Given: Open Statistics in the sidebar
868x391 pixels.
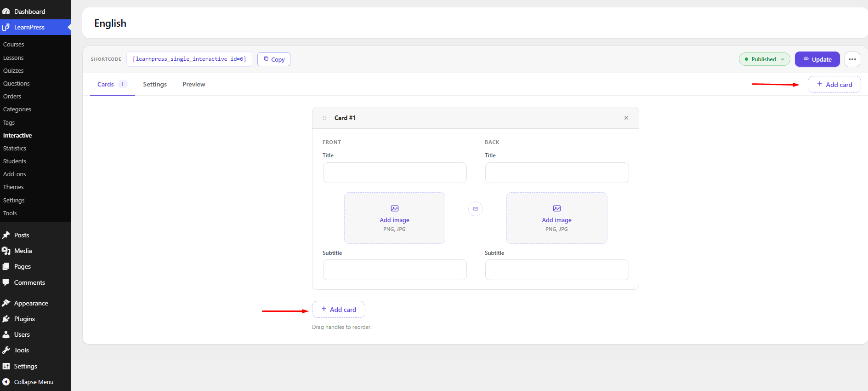Looking at the screenshot, I should tap(15, 148).
